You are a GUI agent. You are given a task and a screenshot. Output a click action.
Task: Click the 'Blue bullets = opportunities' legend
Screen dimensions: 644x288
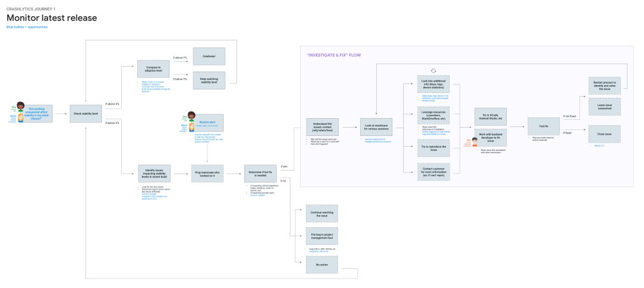27,27
